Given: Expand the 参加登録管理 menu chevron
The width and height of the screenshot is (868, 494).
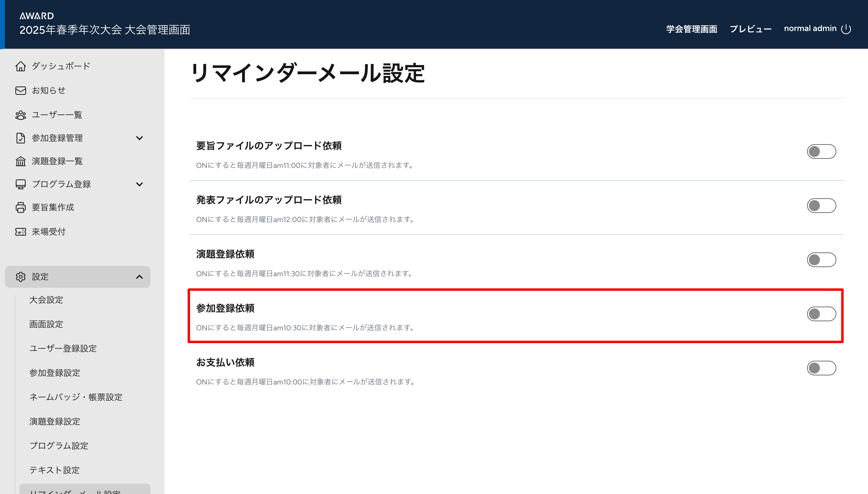Looking at the screenshot, I should tap(139, 138).
